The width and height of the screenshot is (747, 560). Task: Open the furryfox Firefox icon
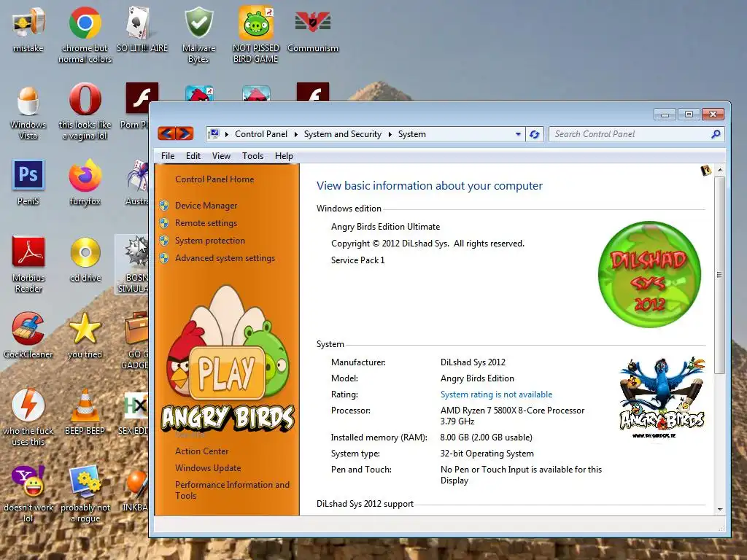85,183
